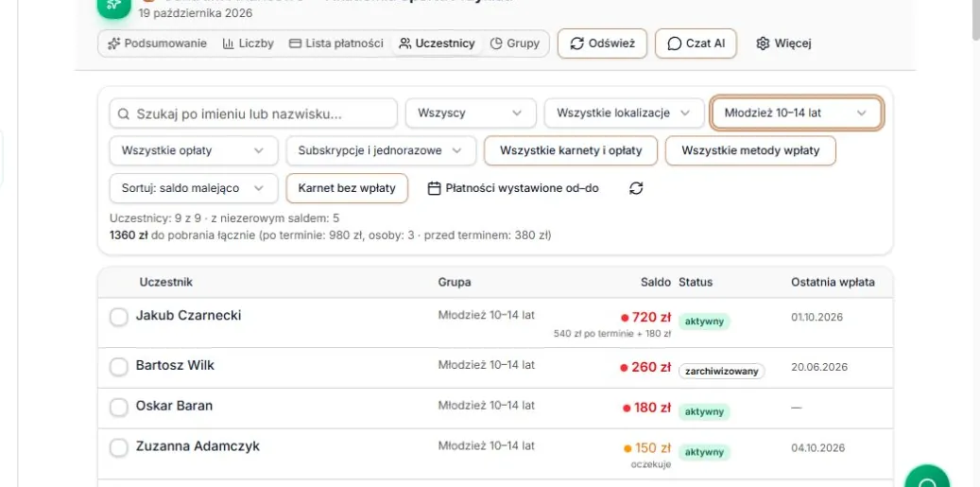The image size is (980, 487).
Task: Tick the checkbox for Zuzanna Adamczyk
Action: [119, 447]
